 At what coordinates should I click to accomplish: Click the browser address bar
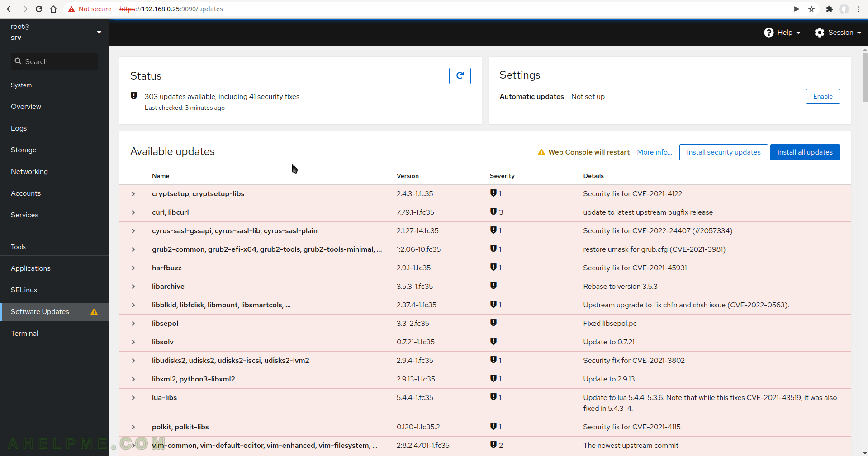tap(425, 9)
